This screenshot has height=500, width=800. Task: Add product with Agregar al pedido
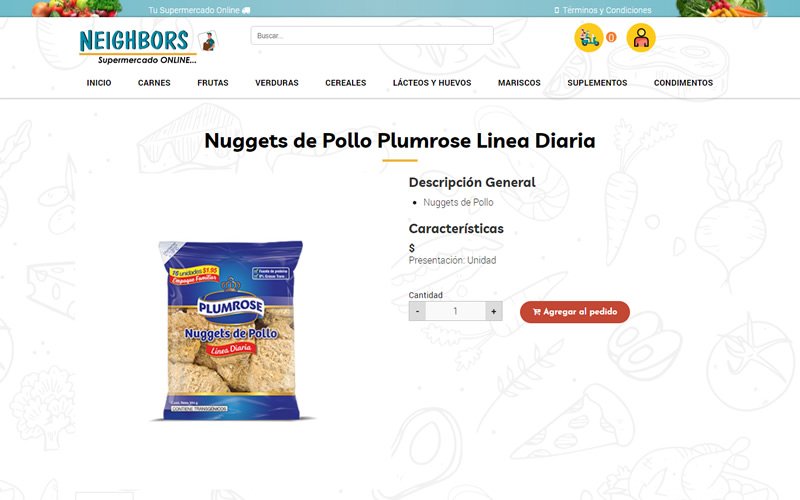tap(574, 312)
